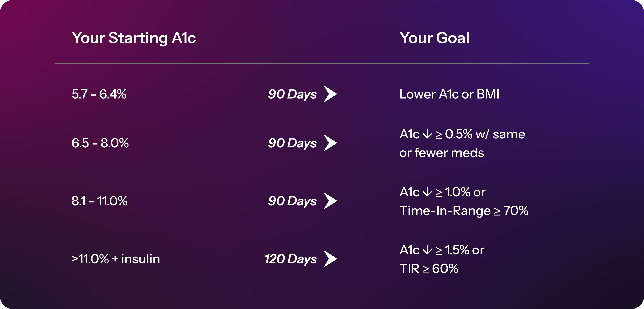Click the arrow beside the 5.7 - 6.4% row
This screenshot has width=644, height=309.
pyautogui.click(x=330, y=94)
